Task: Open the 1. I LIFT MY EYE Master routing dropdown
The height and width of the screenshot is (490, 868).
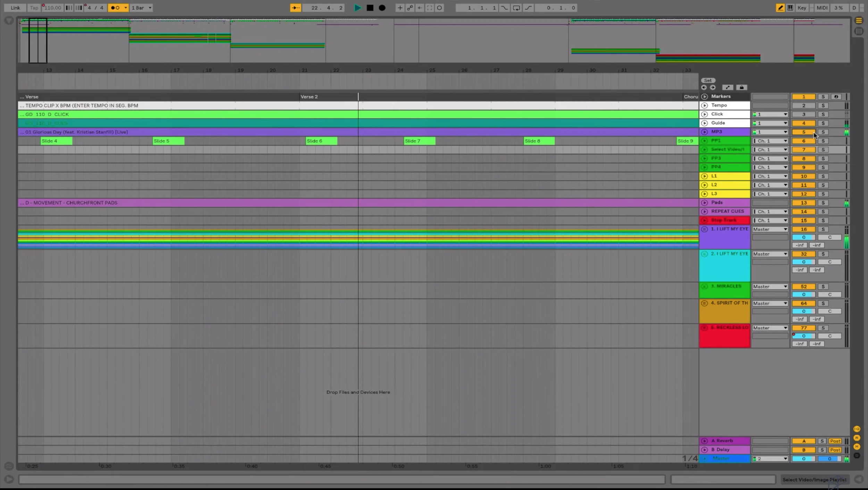Action: click(770, 229)
